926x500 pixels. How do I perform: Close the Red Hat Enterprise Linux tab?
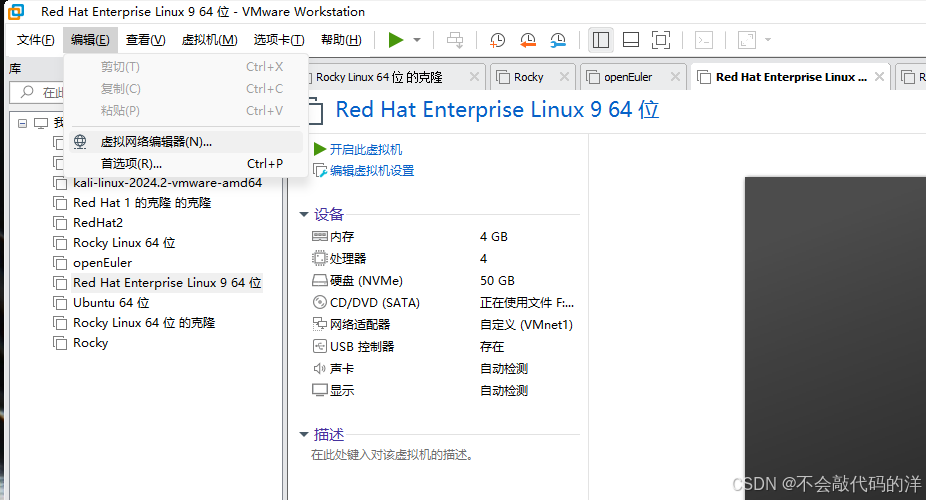click(x=879, y=77)
